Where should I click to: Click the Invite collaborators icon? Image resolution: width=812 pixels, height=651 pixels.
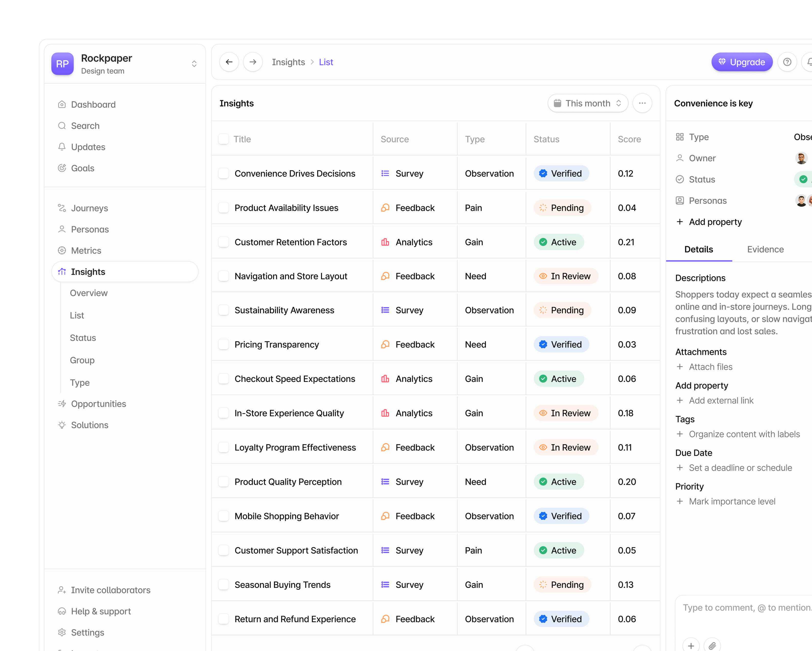click(62, 590)
